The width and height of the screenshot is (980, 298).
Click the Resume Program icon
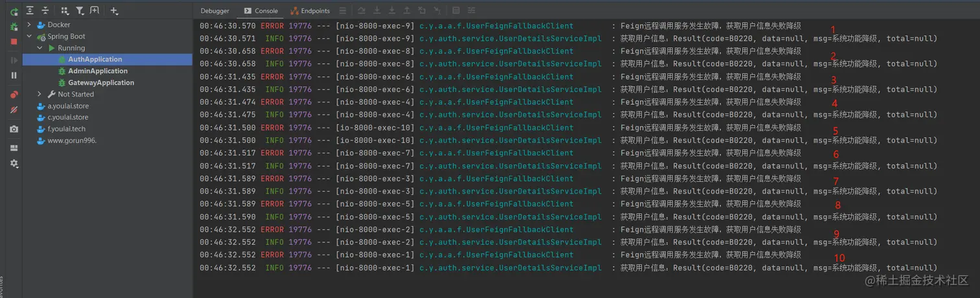[x=14, y=60]
